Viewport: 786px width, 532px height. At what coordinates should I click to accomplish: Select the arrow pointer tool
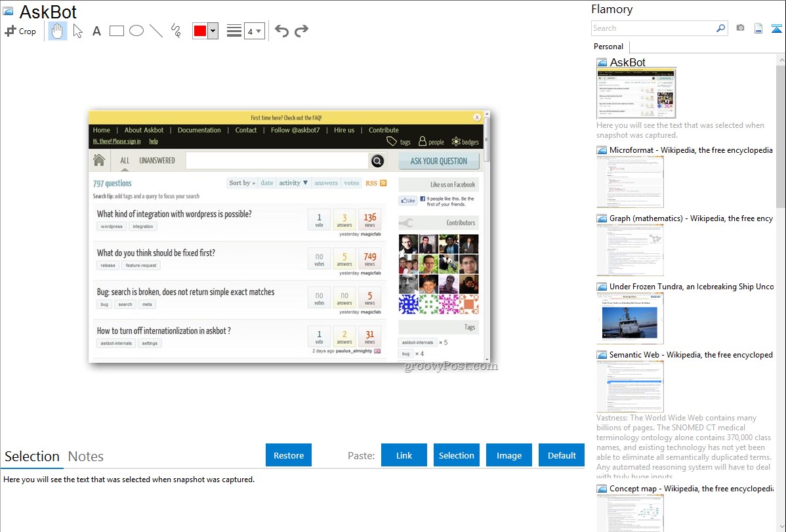(77, 31)
